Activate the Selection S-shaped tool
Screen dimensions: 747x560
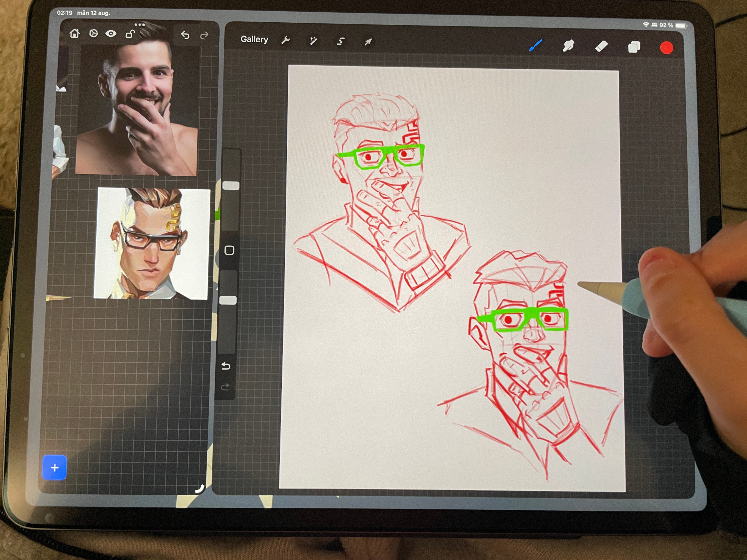point(341,41)
